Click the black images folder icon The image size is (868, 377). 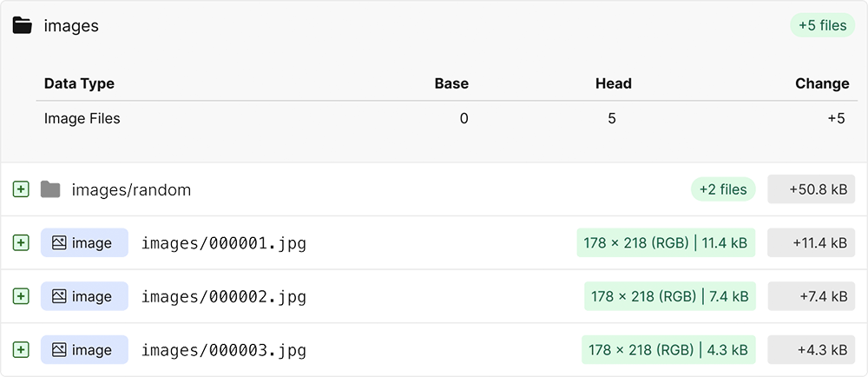coord(23,25)
